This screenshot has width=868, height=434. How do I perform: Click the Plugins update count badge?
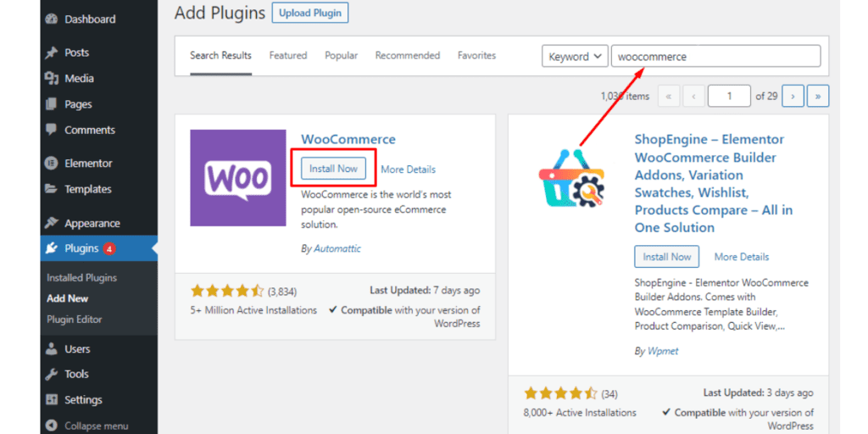109,248
